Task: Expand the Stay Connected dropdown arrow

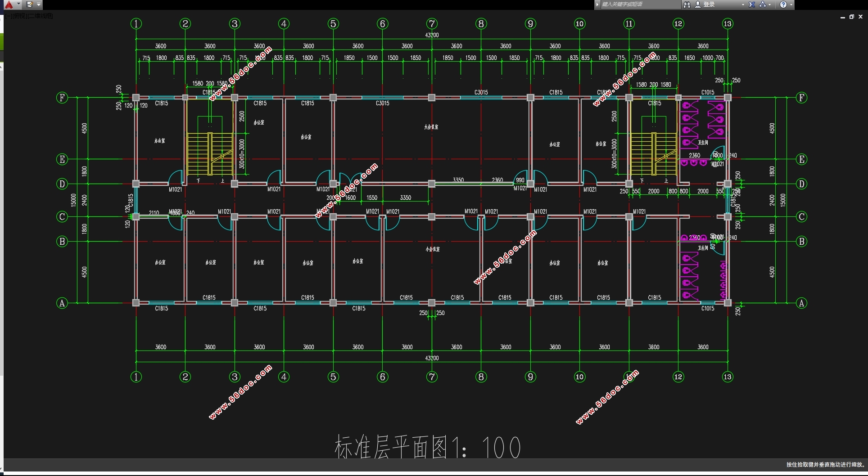Action: tap(770, 4)
